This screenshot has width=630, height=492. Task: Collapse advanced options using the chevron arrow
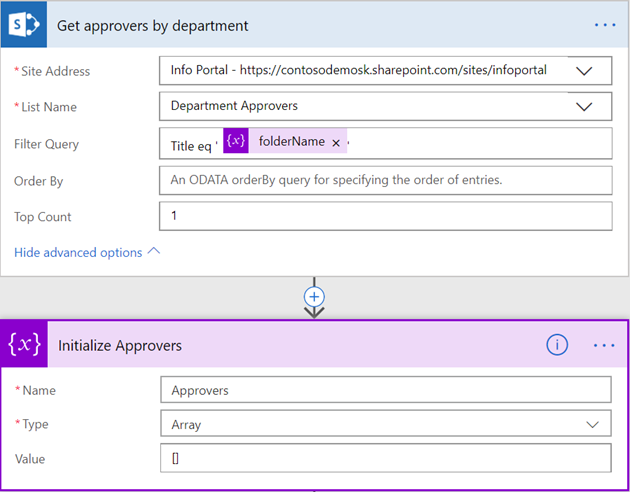(x=154, y=252)
